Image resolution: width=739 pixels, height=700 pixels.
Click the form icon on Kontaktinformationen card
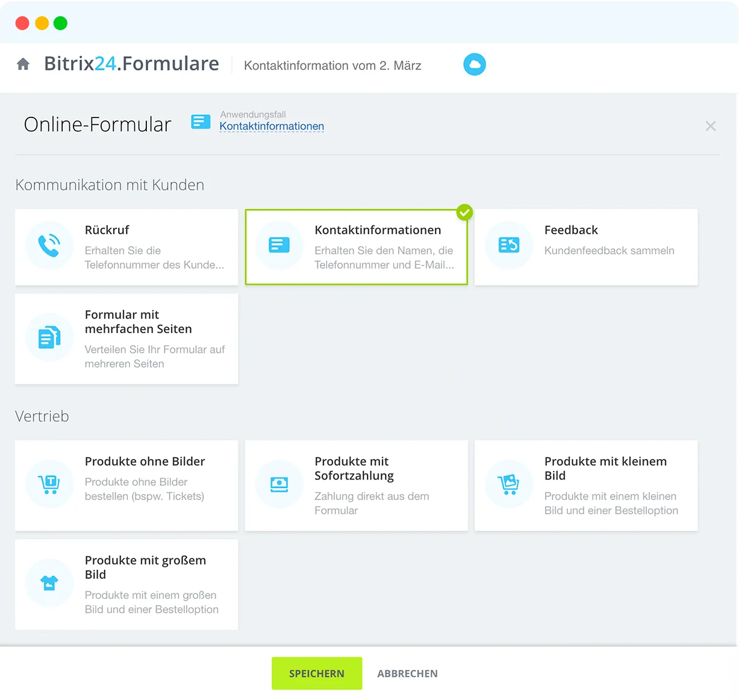click(x=279, y=245)
